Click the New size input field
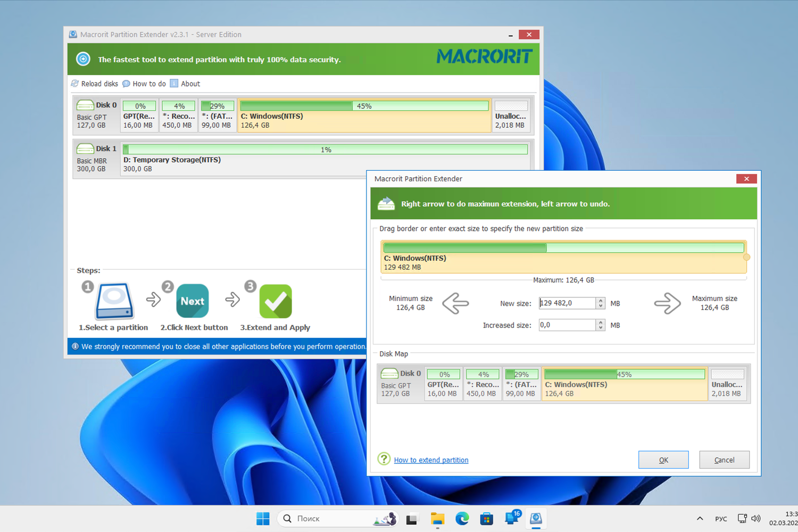The height and width of the screenshot is (532, 798). coord(567,303)
